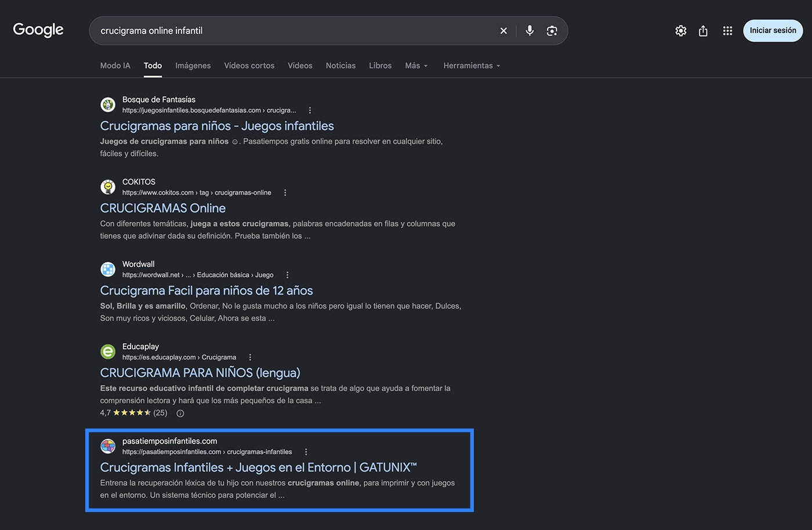Select the Vídeos tab

click(300, 66)
